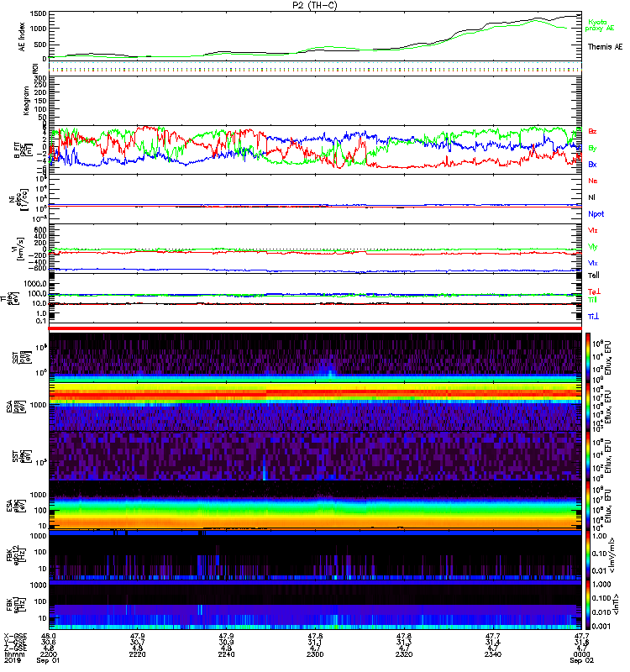Click the plot title 'P2 (TH-C)'
Image resolution: width=630 pixels, height=672 pixels.
point(315,5)
